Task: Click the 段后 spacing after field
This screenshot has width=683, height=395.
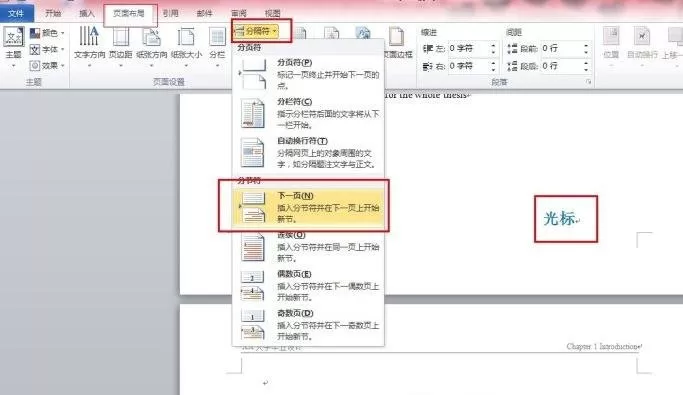Action: (561, 66)
